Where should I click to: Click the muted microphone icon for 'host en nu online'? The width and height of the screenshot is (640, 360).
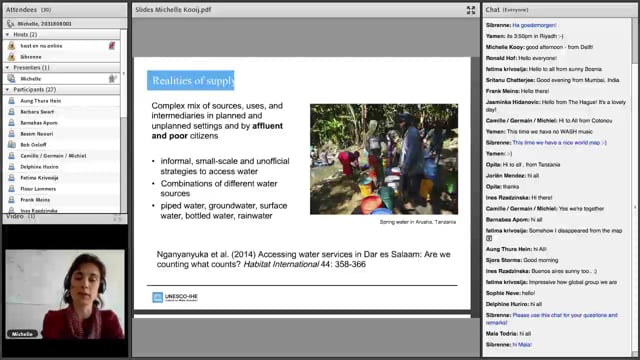tap(112, 46)
